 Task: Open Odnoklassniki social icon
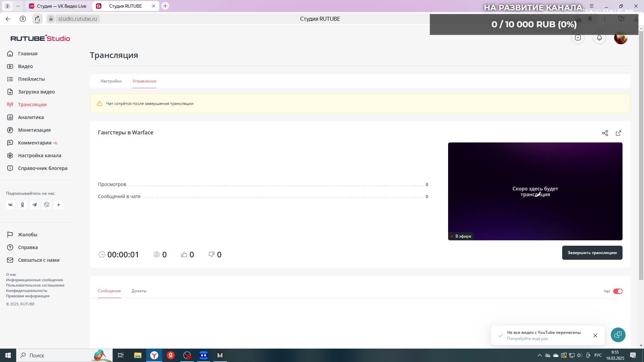[22, 205]
